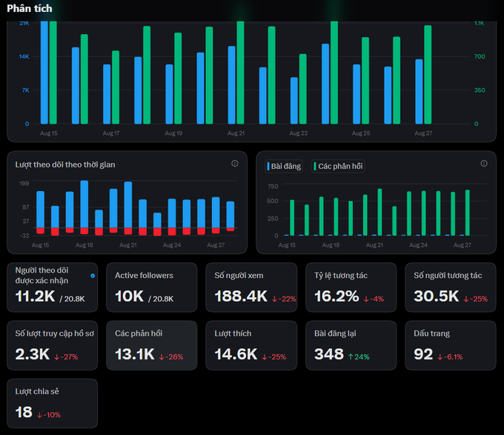Click the verified badge on followers card
Screen dimensions: 504x435
point(93,276)
